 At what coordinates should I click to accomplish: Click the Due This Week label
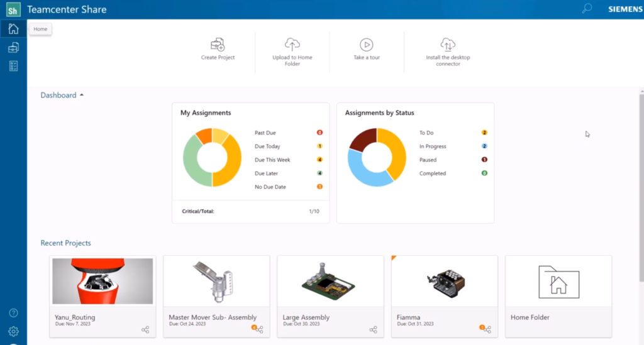(x=272, y=160)
